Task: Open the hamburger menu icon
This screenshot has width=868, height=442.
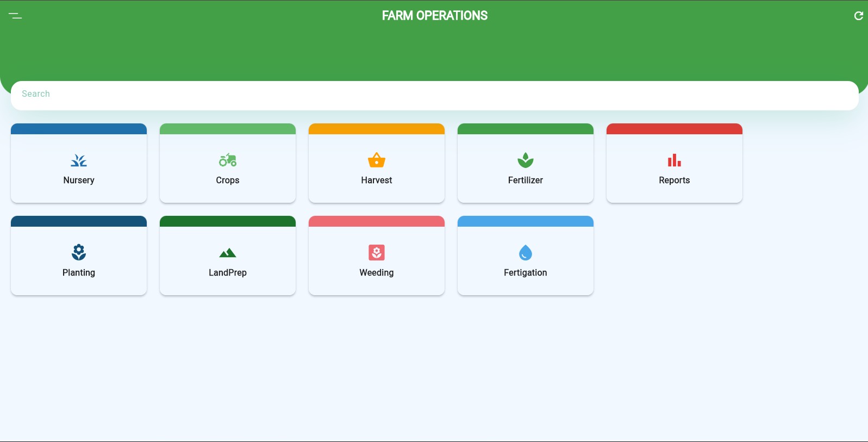Action: coord(15,16)
